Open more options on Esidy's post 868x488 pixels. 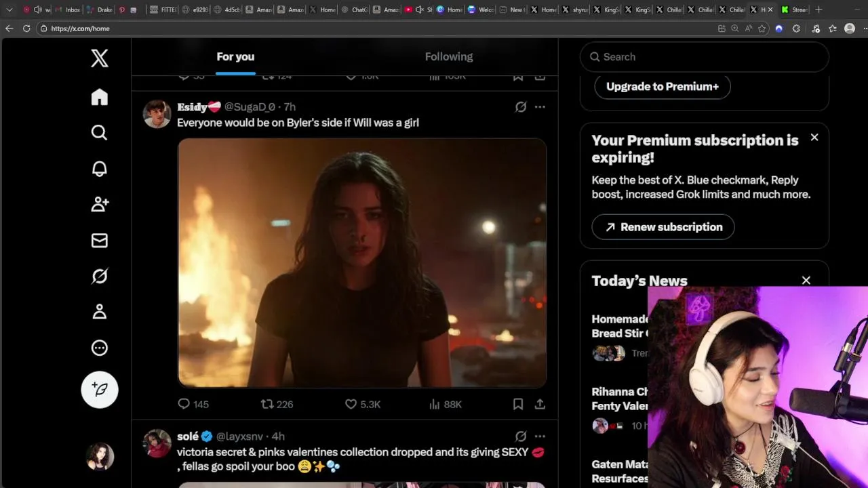pyautogui.click(x=540, y=107)
